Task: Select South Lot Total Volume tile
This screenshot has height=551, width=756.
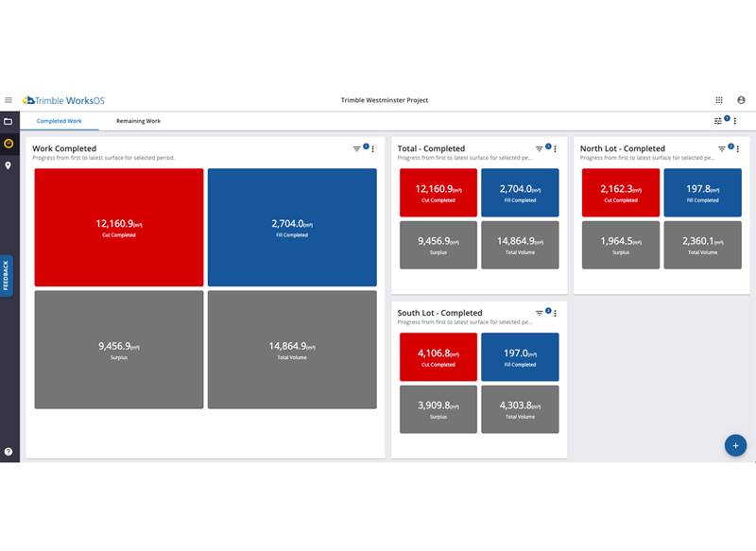Action: [520, 409]
